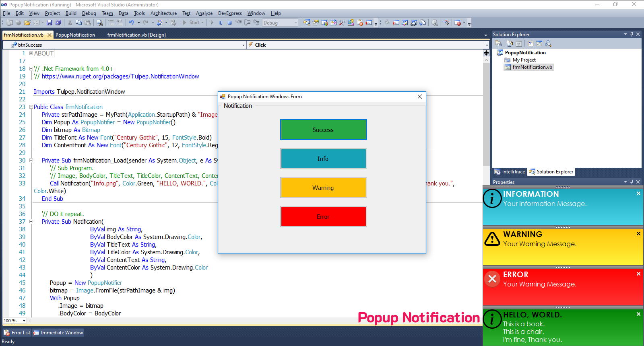The height and width of the screenshot is (346, 644).
Task: Switch to the PopupNotification document tab
Action: pyautogui.click(x=75, y=35)
